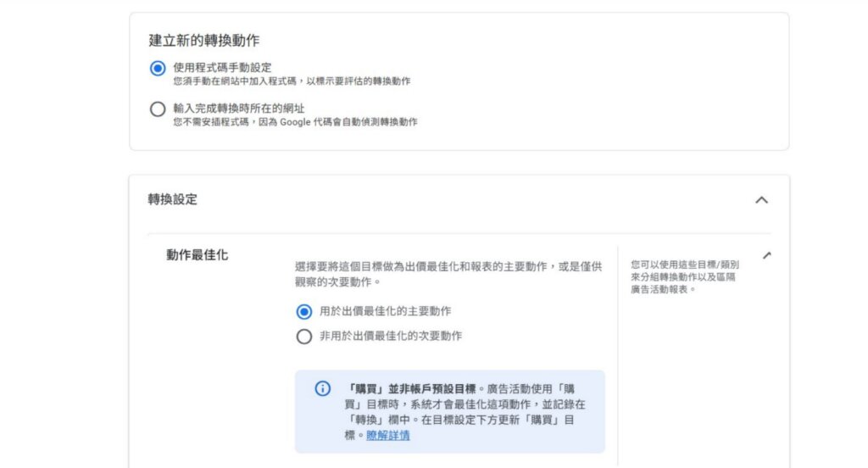Image resolution: width=868 pixels, height=468 pixels.
Task: Choose the 非用於出價最佳化的次要動作 radio button
Action: pos(304,337)
